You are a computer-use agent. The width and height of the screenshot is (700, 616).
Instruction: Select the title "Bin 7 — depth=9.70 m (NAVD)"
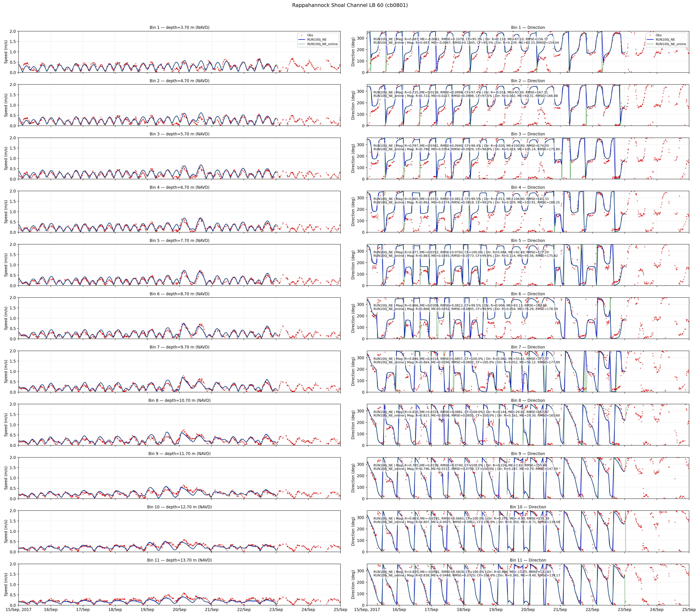coord(179,347)
